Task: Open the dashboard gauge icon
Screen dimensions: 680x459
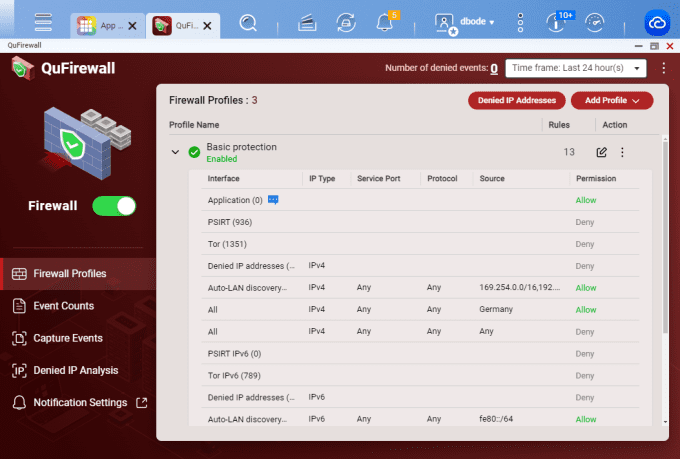Action: tap(595, 22)
